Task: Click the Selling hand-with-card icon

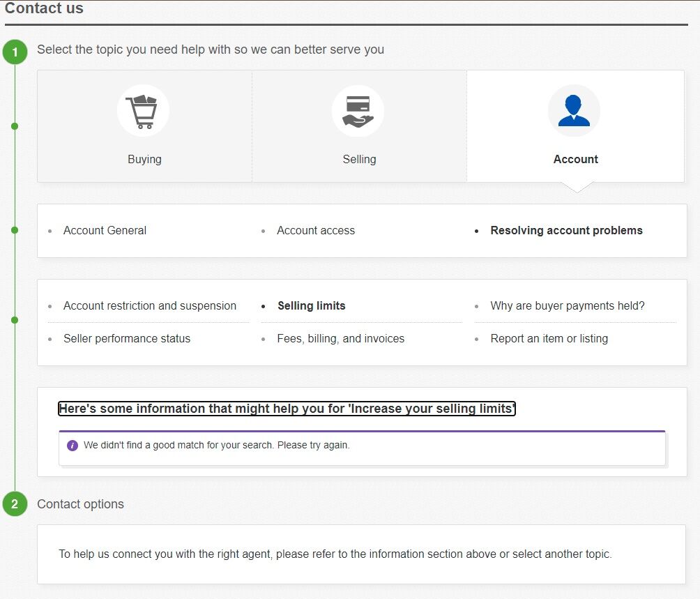Action: click(x=358, y=111)
